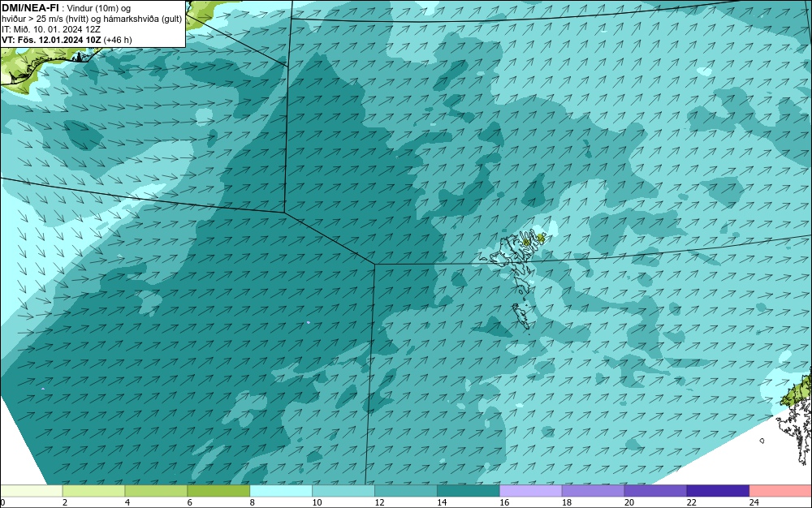The height and width of the screenshot is (508, 812).
Task: Click the "DMI/NEA-FI" title text
Action: pyautogui.click(x=30, y=8)
